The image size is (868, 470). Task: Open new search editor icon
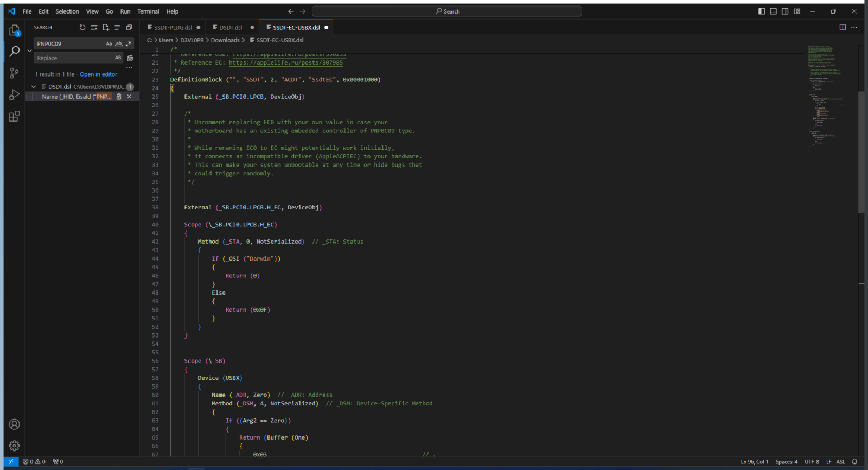(106, 27)
